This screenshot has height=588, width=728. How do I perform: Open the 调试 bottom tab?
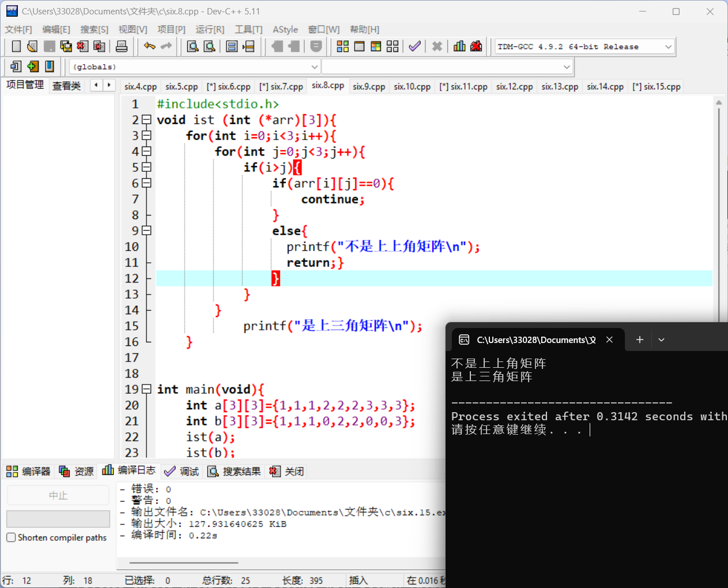pyautogui.click(x=182, y=471)
